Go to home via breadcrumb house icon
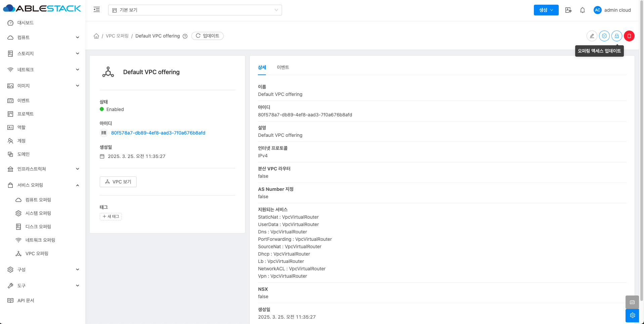The width and height of the screenshot is (644, 324). click(x=96, y=36)
